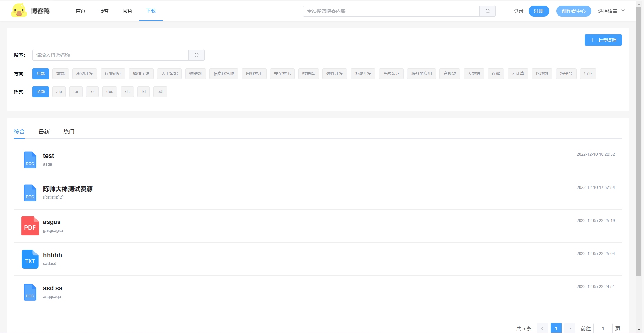Filter by txt format
The image size is (644, 333).
[x=144, y=92]
